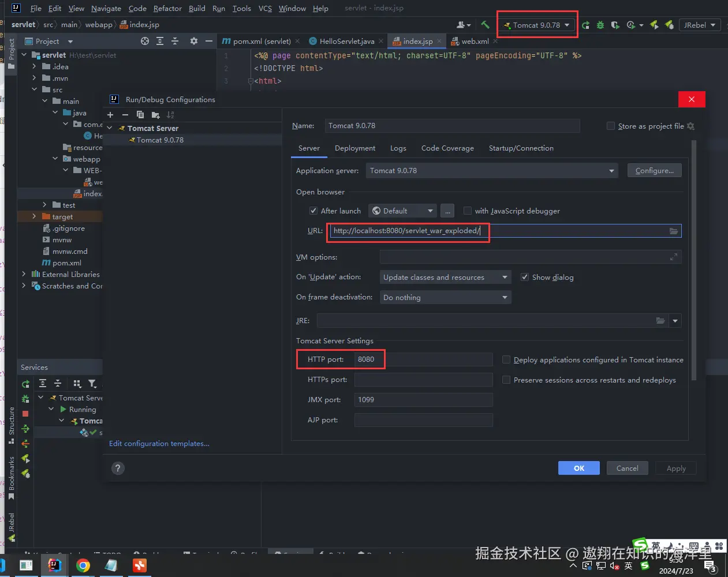Toggle Show dialog checkbox
The width and height of the screenshot is (728, 577).
coord(525,277)
